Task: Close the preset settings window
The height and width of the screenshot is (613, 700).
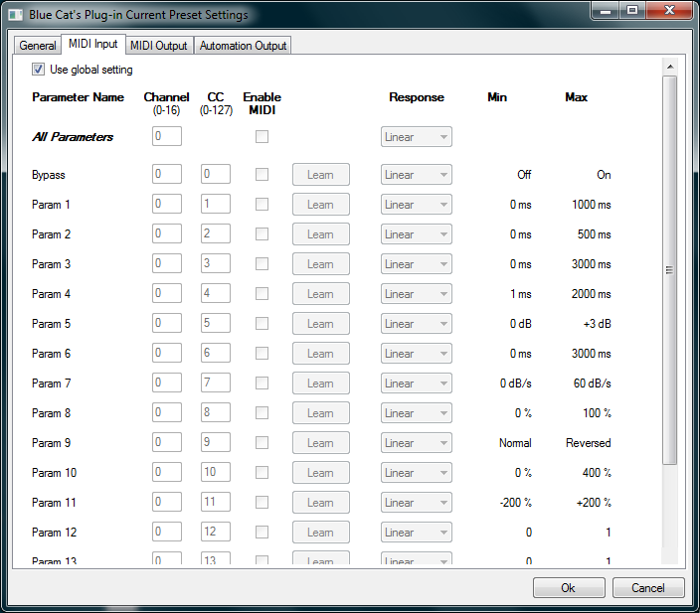Action: click(669, 10)
